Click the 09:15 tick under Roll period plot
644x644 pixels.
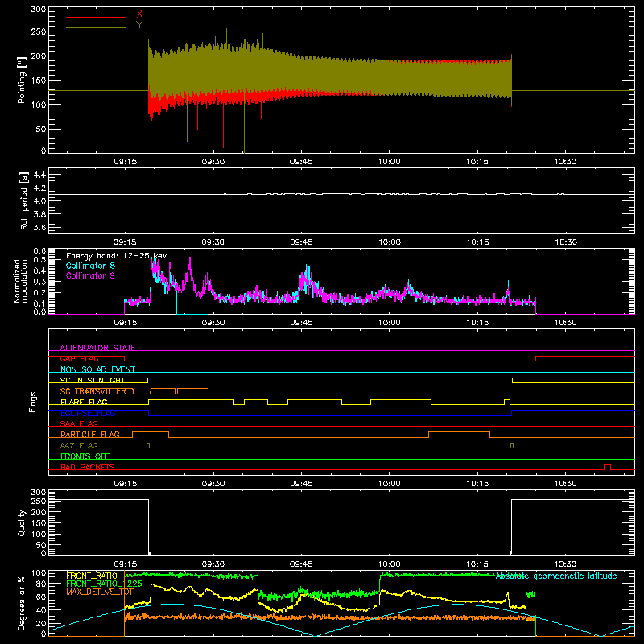pos(126,242)
